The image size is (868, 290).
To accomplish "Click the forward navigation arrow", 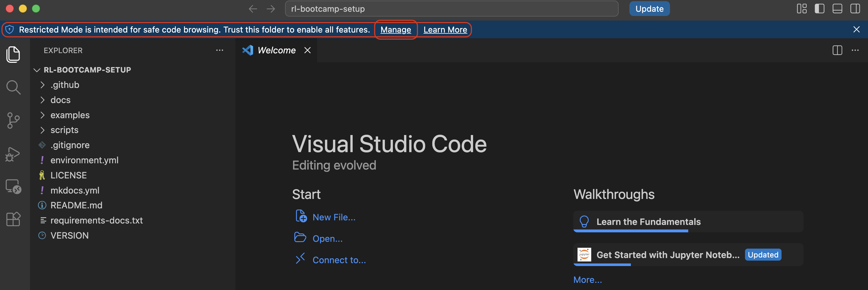I will (x=271, y=9).
